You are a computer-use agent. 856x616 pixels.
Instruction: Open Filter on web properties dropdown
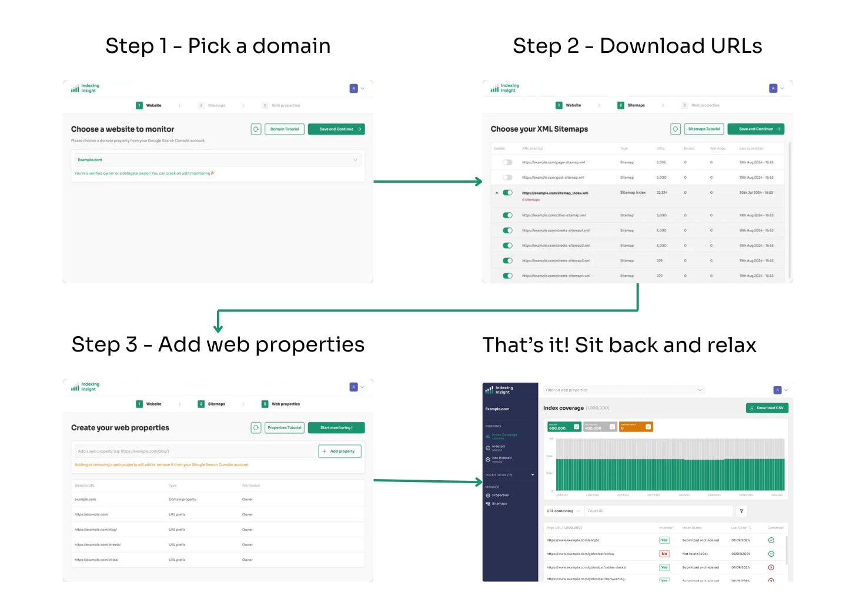[624, 390]
